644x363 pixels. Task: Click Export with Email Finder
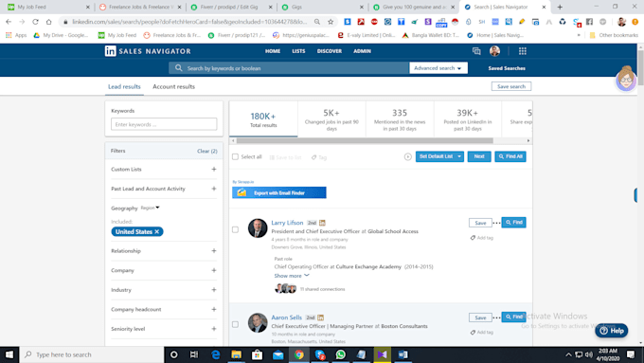(278, 192)
